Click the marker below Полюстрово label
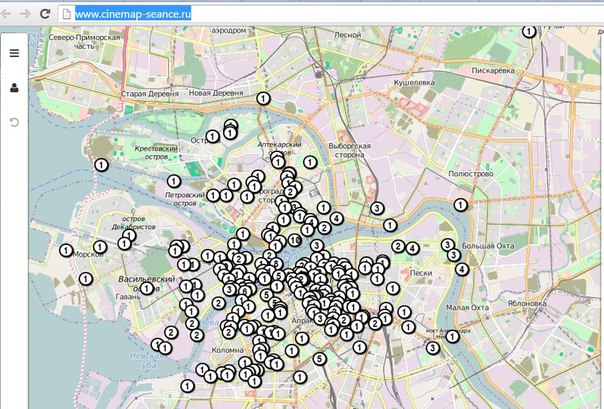Viewport: 604px width, 409px height. (460, 205)
